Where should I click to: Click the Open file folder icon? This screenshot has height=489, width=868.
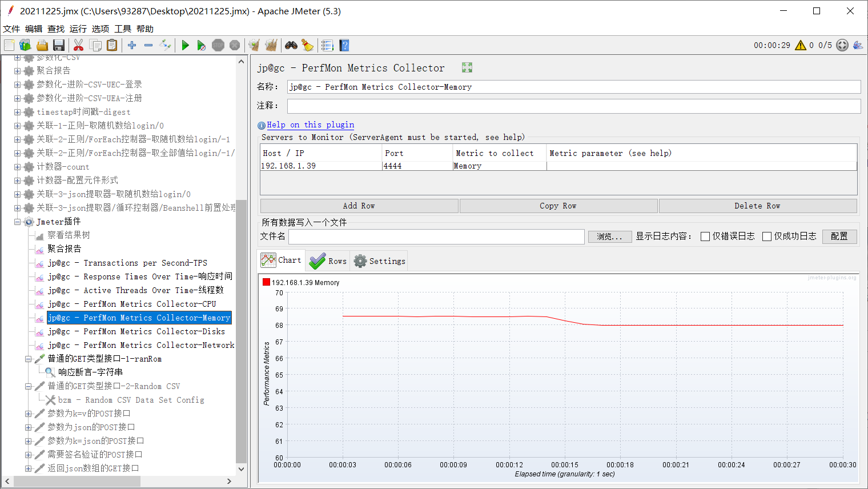(42, 45)
